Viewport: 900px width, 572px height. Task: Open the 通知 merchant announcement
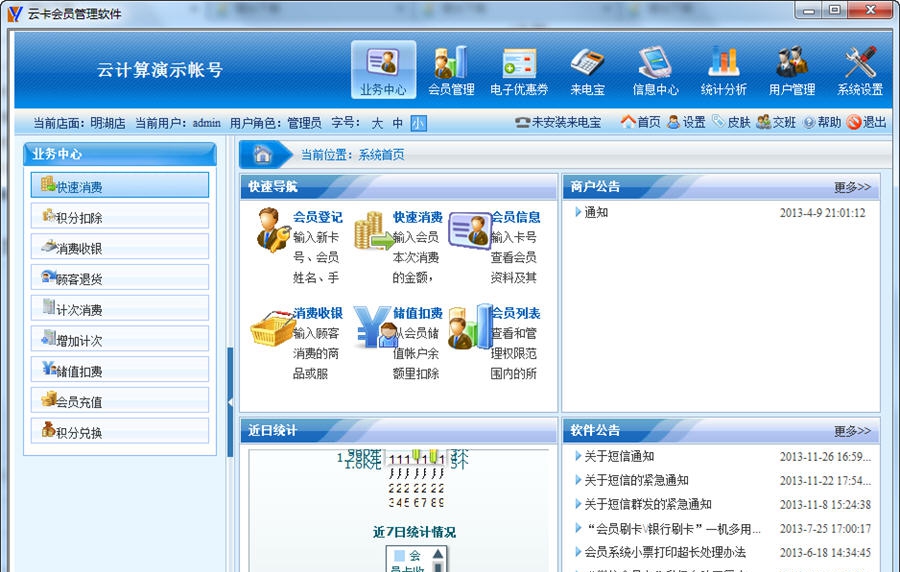596,212
